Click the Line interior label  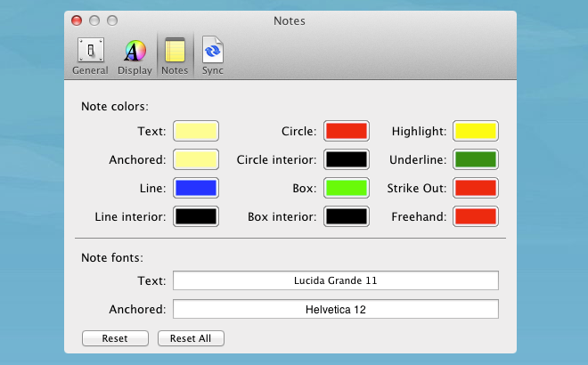(130, 216)
